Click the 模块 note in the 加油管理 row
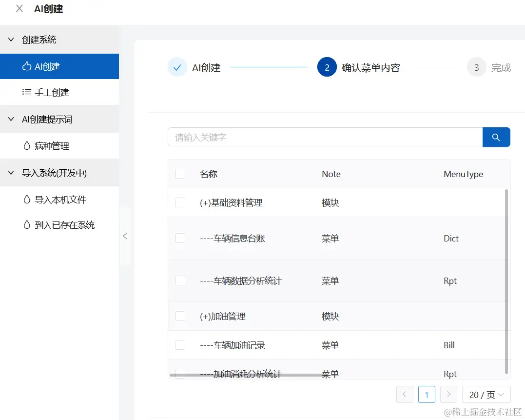 (330, 317)
